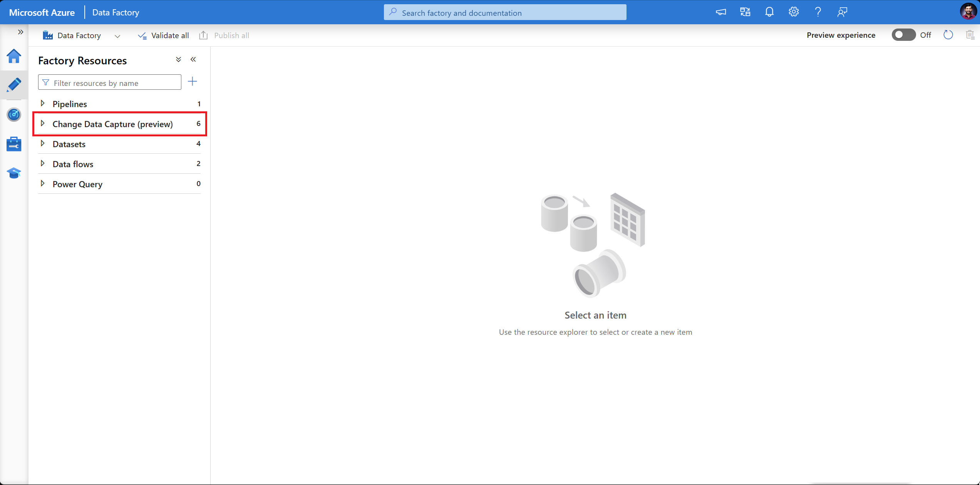Expand the Data flows node
The height and width of the screenshot is (485, 980).
[x=43, y=164]
